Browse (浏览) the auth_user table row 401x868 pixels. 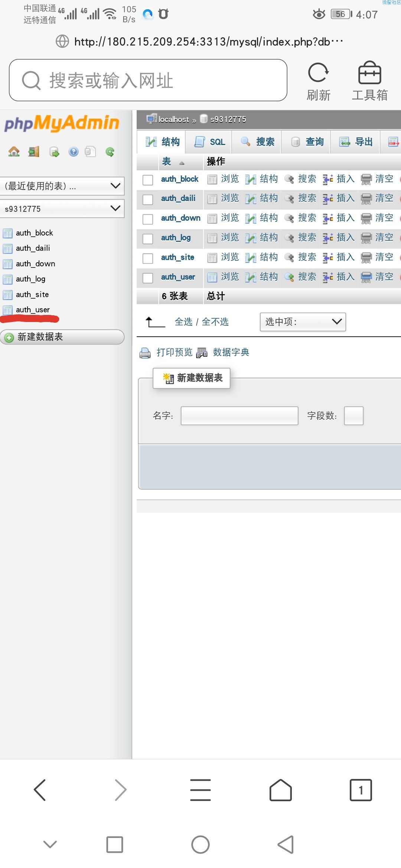point(223,277)
